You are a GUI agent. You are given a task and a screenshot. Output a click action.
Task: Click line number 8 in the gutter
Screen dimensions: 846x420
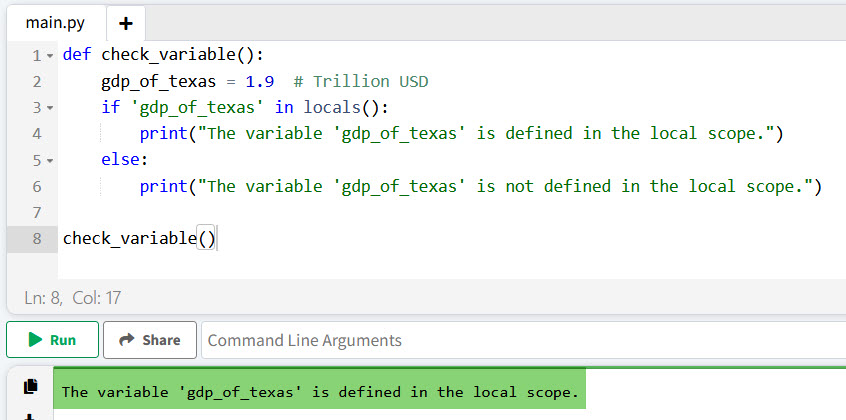coord(36,239)
